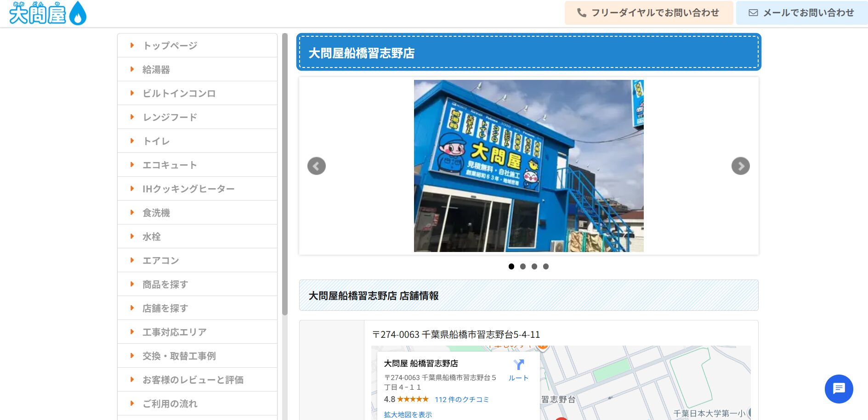
Task: Open 店舗を探す in the sidebar menu
Action: (165, 308)
